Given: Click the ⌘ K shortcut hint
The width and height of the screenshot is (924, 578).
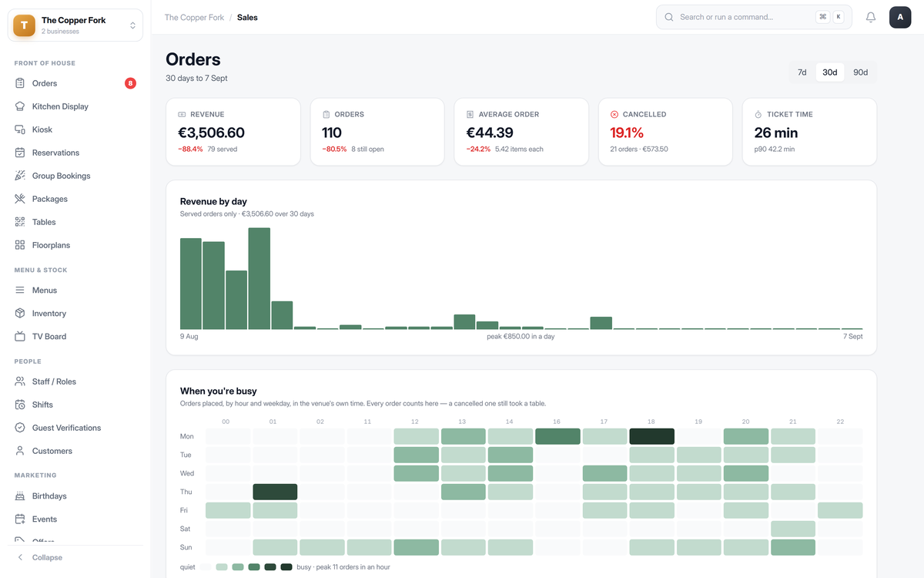Looking at the screenshot, I should pyautogui.click(x=830, y=17).
